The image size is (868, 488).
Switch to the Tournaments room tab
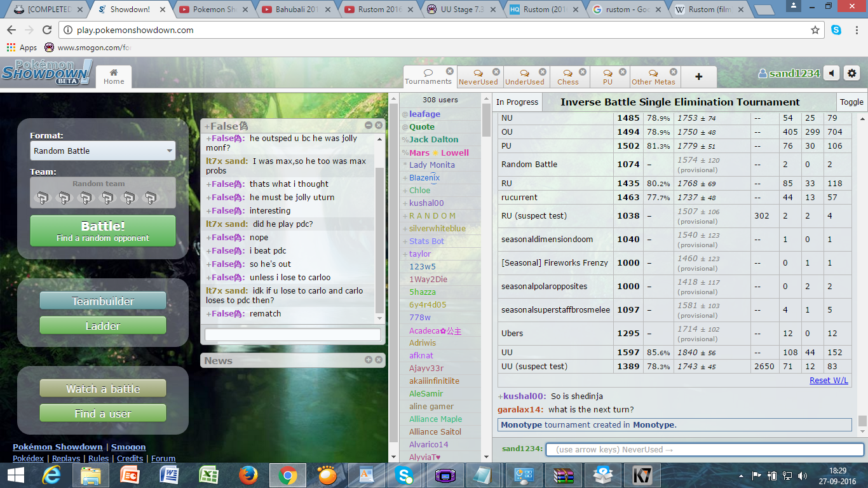click(428, 76)
